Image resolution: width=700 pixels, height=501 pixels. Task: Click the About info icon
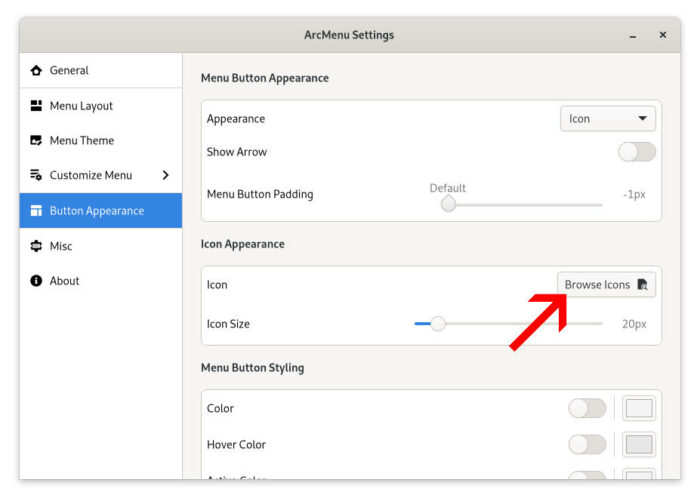[x=36, y=281]
